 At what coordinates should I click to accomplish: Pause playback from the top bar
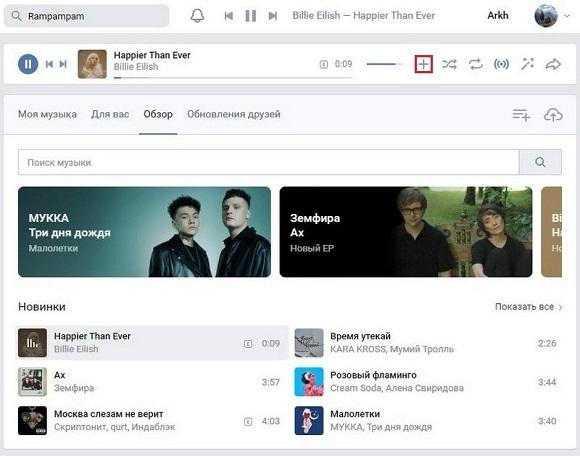click(x=250, y=16)
